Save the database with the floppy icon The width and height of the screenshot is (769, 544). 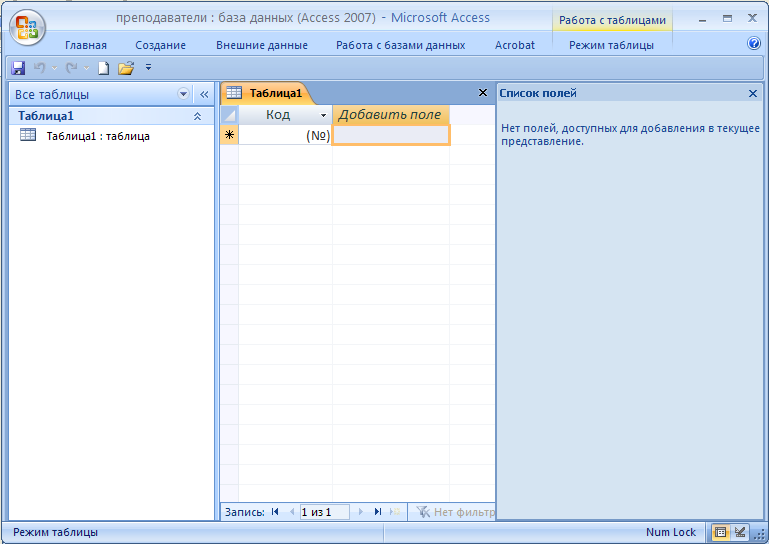[x=18, y=68]
